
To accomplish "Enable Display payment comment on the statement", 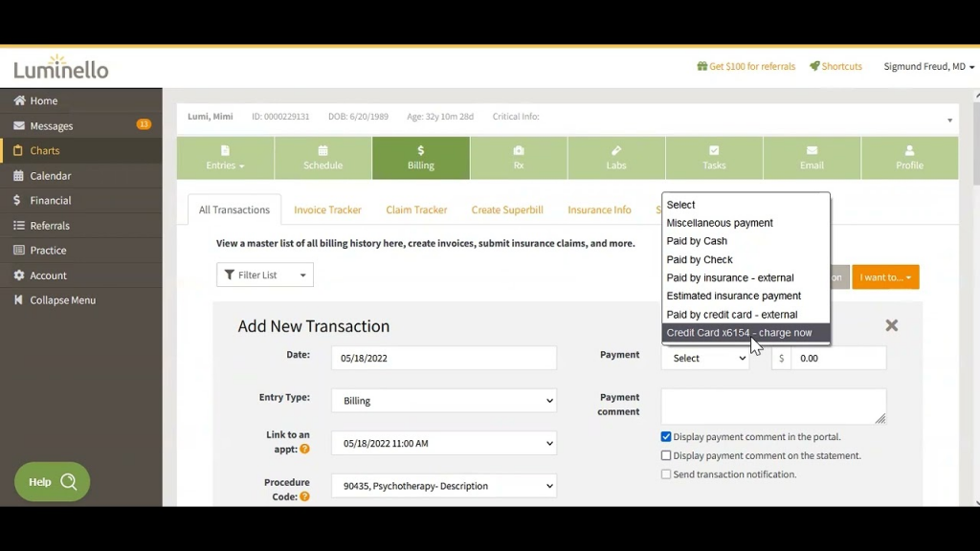I will pyautogui.click(x=666, y=455).
